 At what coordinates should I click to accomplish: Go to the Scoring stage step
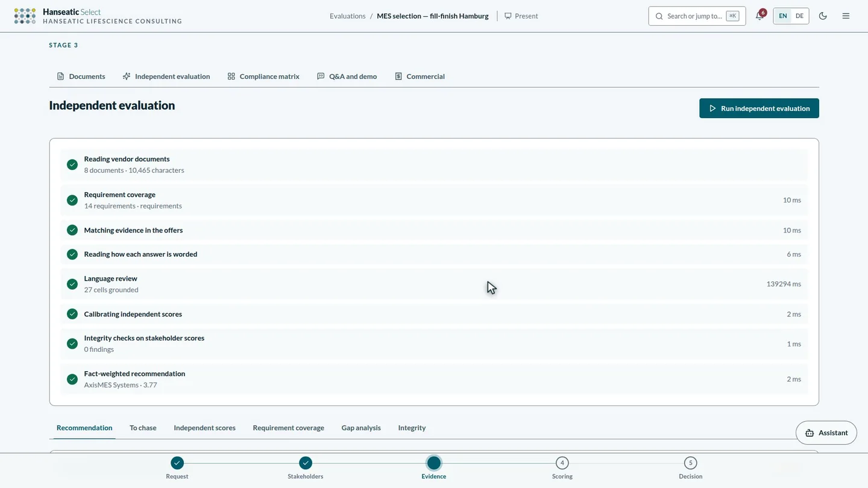[x=562, y=468]
